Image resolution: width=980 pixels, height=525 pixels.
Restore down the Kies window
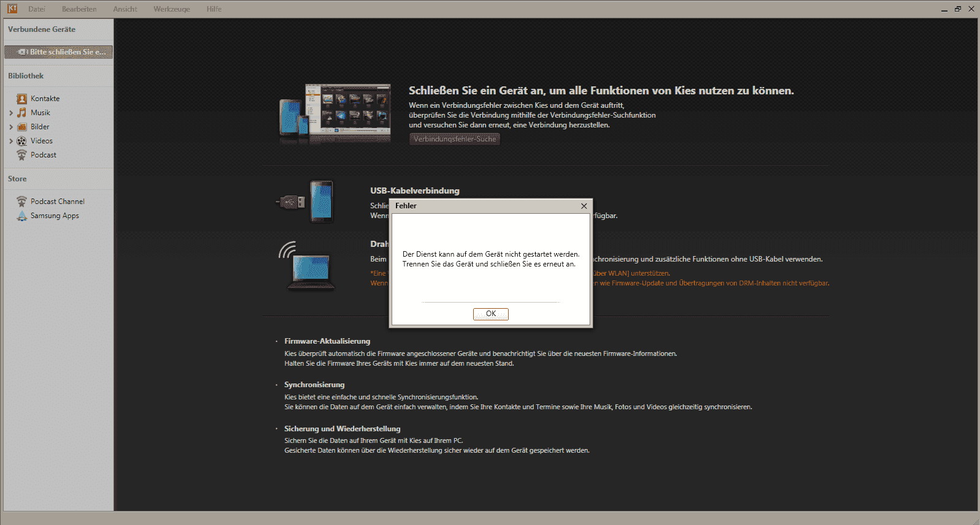pyautogui.click(x=958, y=9)
